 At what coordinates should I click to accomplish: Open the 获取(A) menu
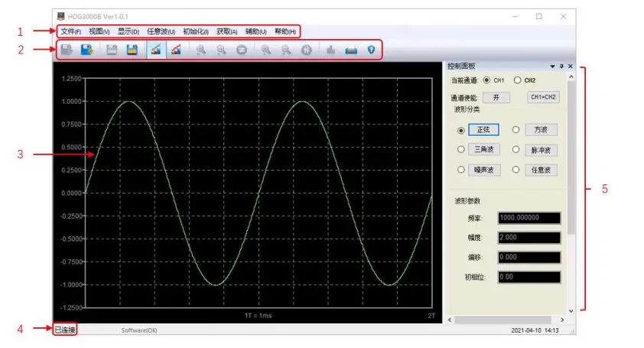pyautogui.click(x=226, y=31)
